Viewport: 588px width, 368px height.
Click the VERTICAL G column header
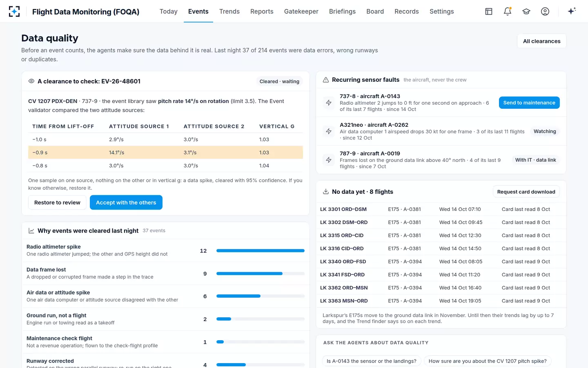click(277, 126)
